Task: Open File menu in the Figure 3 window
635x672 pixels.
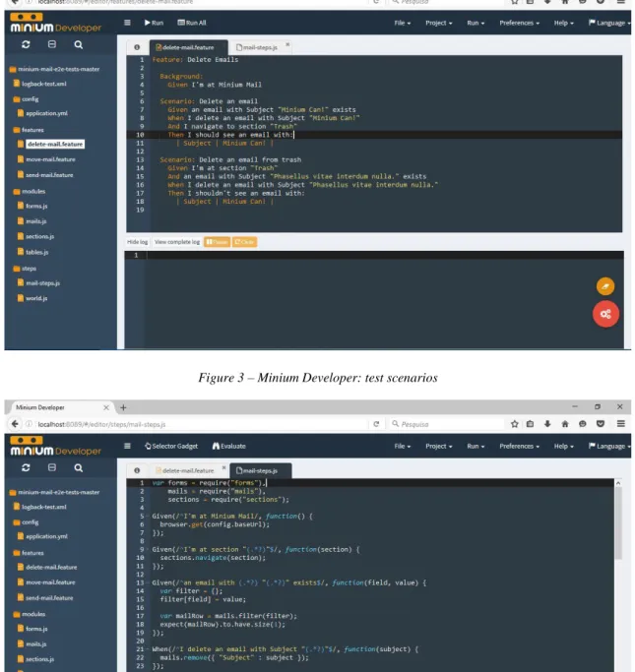Action: (x=403, y=23)
